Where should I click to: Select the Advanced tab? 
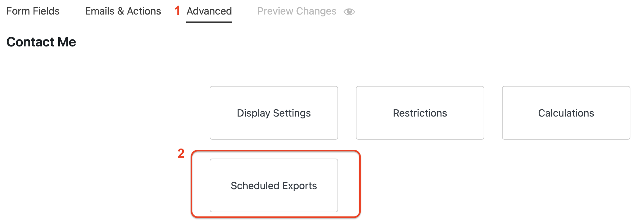[209, 11]
